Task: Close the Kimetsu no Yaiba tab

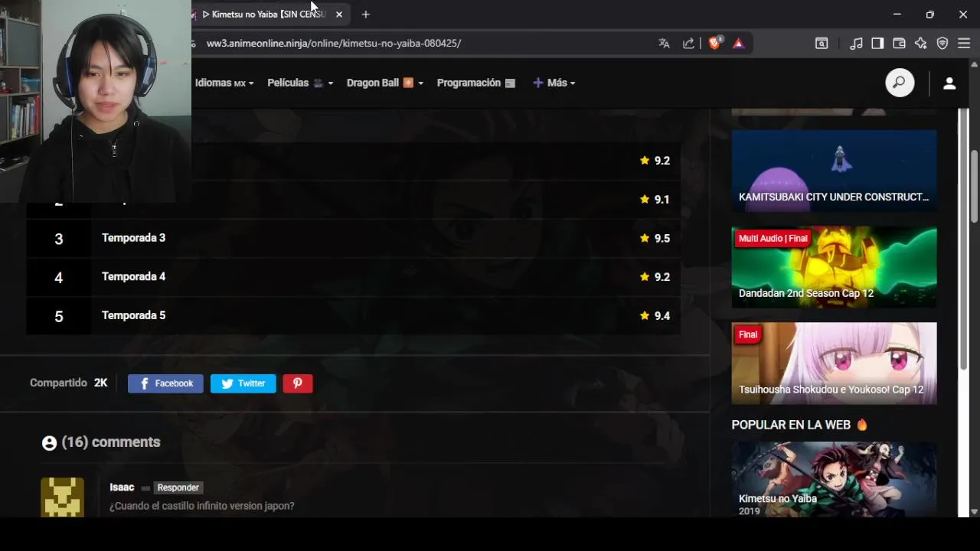Action: pyautogui.click(x=339, y=15)
